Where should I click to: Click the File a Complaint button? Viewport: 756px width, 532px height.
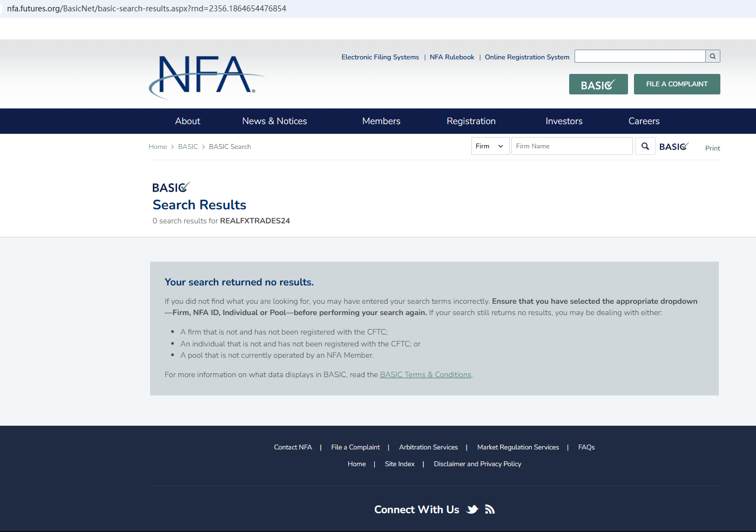[677, 84]
